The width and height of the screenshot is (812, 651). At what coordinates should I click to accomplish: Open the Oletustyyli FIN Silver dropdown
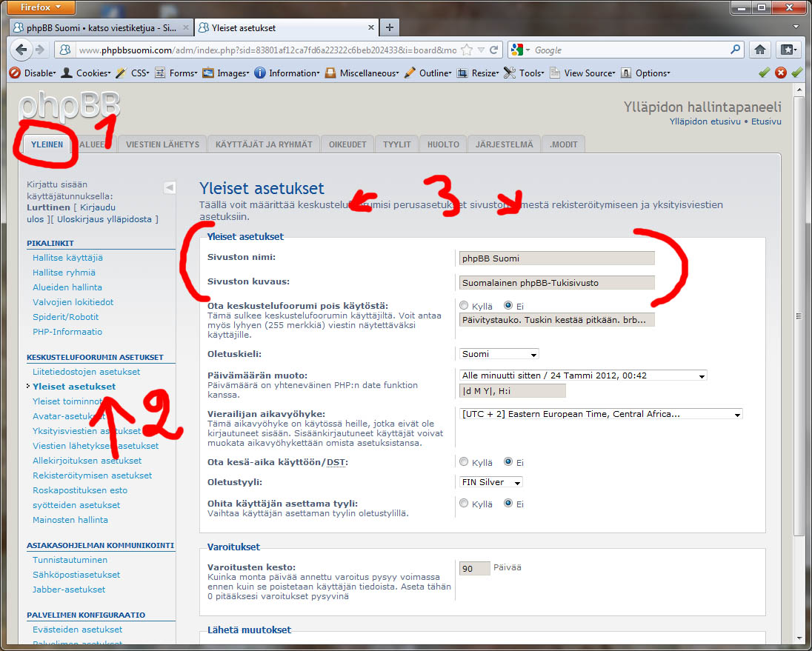tap(490, 482)
